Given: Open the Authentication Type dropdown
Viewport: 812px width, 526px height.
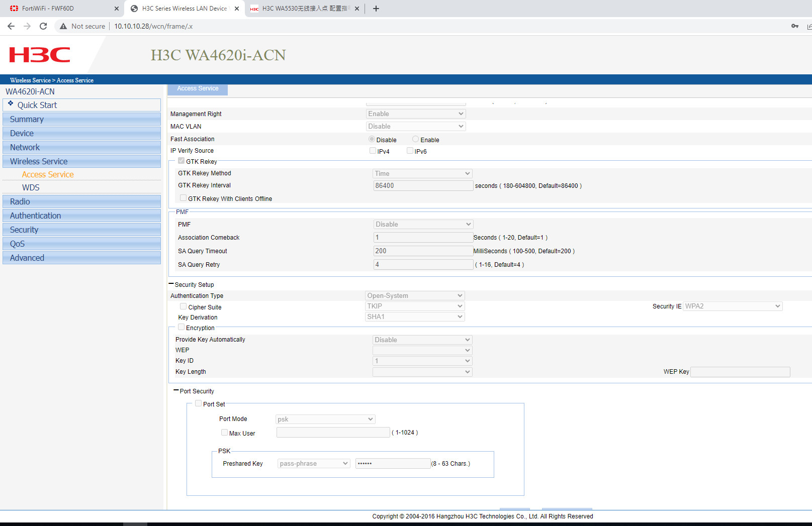Looking at the screenshot, I should (414, 295).
